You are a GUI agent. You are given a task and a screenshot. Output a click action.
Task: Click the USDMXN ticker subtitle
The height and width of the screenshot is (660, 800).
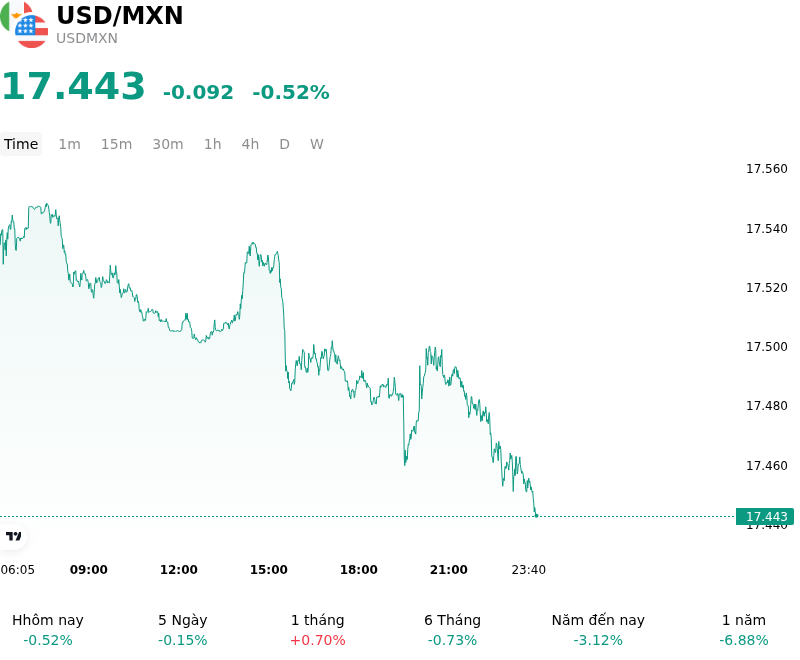[87, 38]
